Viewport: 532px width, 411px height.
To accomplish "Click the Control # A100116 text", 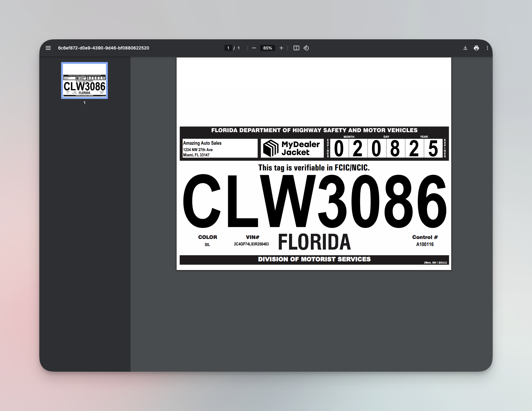I will [x=425, y=244].
